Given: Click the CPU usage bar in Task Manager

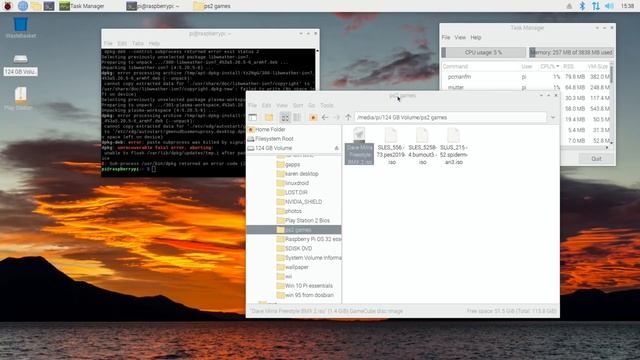Looking at the screenshot, I should point(484,52).
